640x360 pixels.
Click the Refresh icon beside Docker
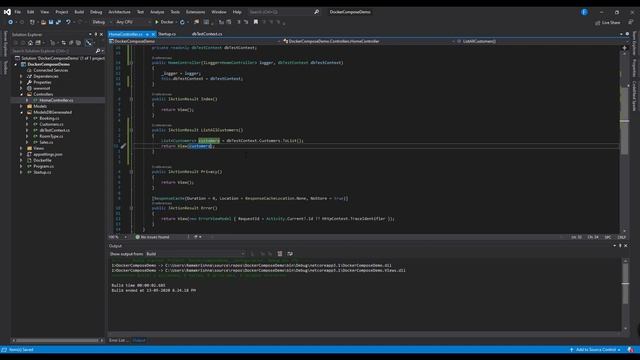point(182,22)
